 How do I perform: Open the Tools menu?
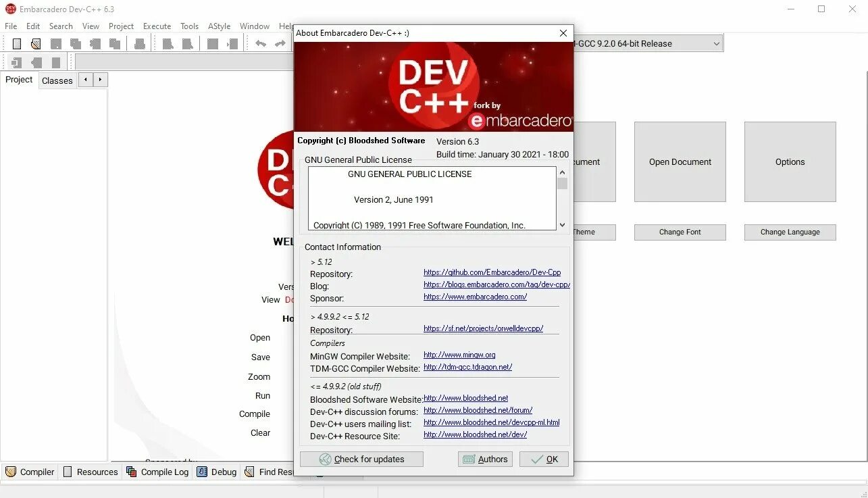click(x=189, y=26)
